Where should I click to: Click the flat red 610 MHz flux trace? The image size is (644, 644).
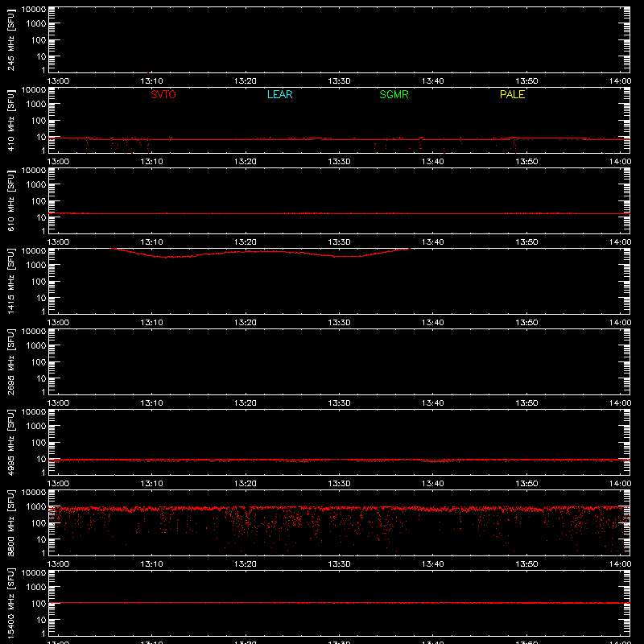coord(339,213)
